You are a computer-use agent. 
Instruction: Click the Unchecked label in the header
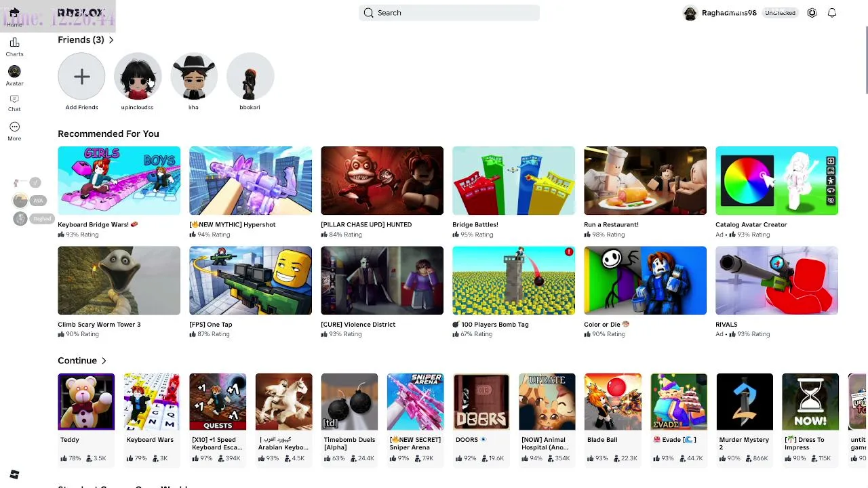coord(780,13)
